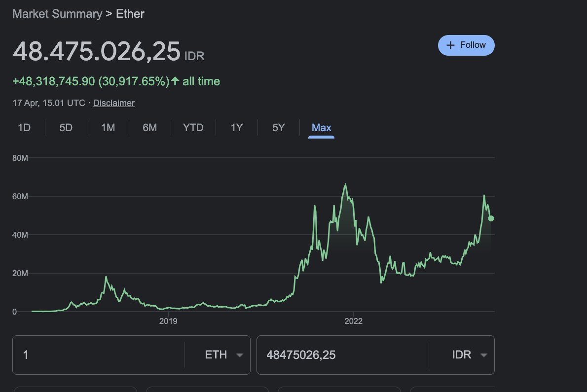Switch to the 5D range tab
The height and width of the screenshot is (392, 587).
coord(66,128)
